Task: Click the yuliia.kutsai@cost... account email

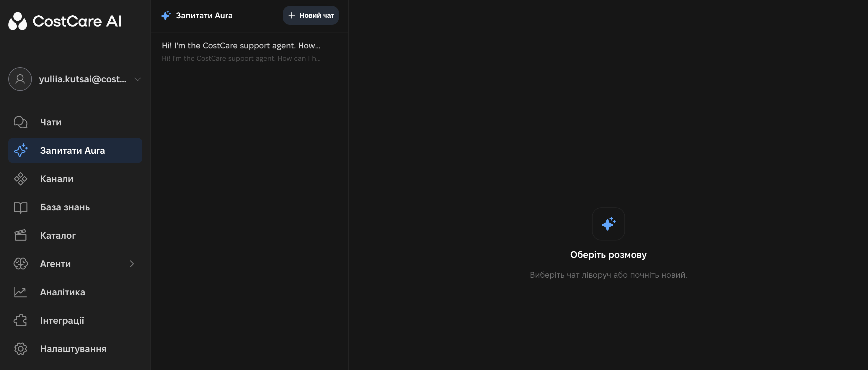Action: coord(83,79)
